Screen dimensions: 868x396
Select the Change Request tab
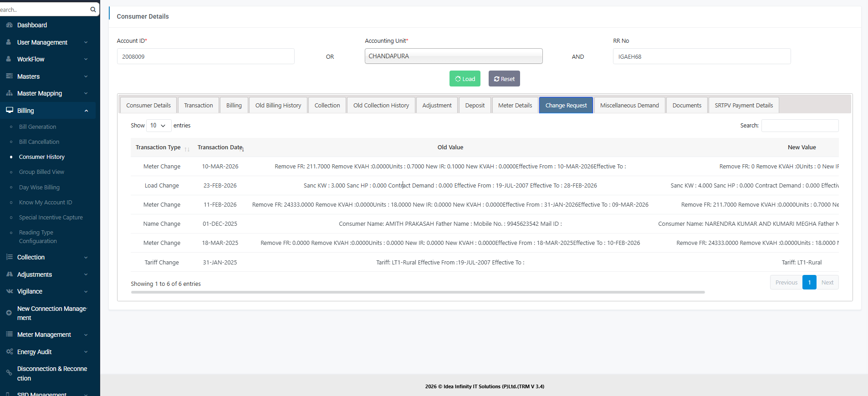(x=566, y=105)
